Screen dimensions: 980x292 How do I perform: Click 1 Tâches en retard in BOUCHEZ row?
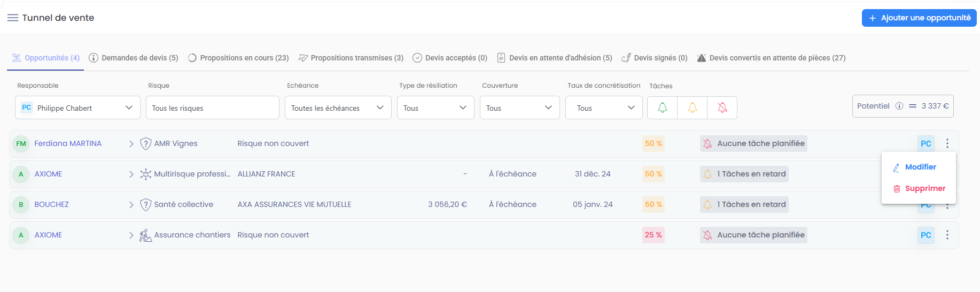click(744, 204)
